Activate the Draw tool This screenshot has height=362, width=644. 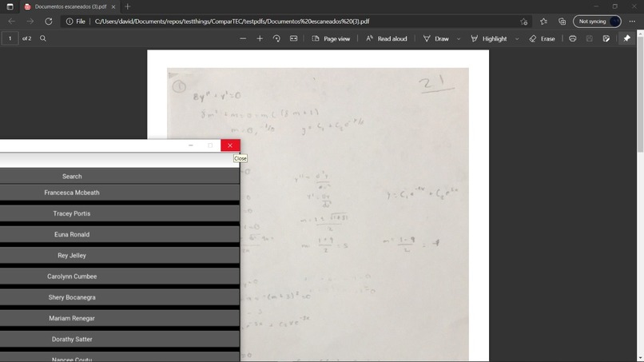436,38
